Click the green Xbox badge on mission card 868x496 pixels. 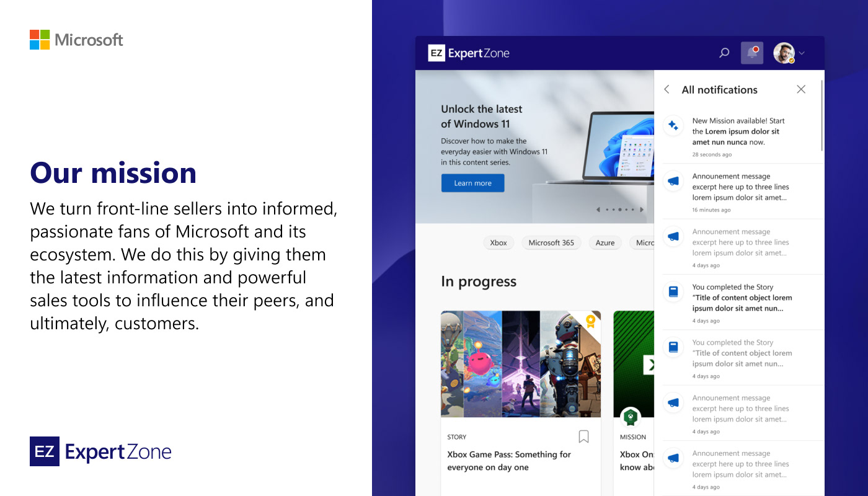coord(631,417)
